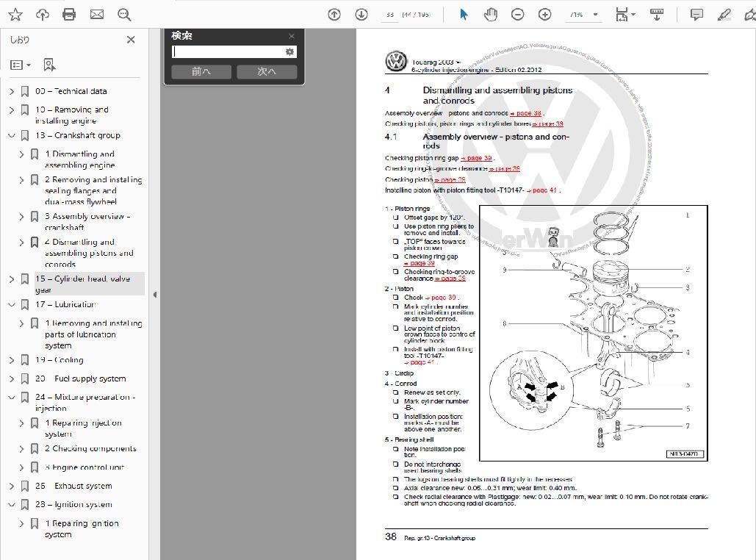The height and width of the screenshot is (560, 756).
Task: Open 28 – Ignition system bookmark
Action: click(73, 505)
